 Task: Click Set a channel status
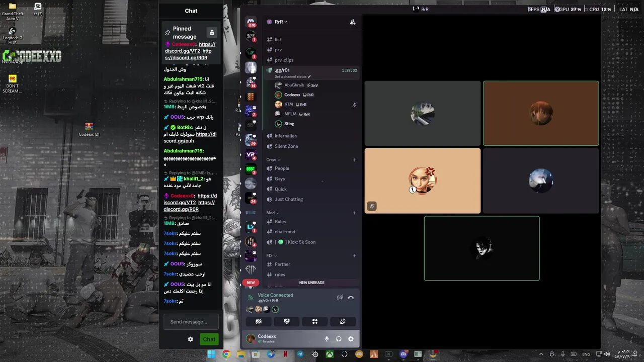tap(293, 76)
